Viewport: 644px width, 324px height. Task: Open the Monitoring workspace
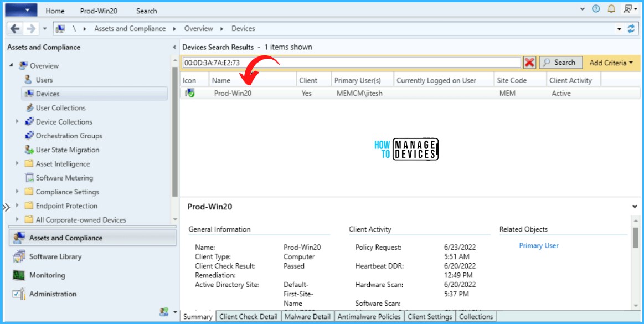point(92,275)
